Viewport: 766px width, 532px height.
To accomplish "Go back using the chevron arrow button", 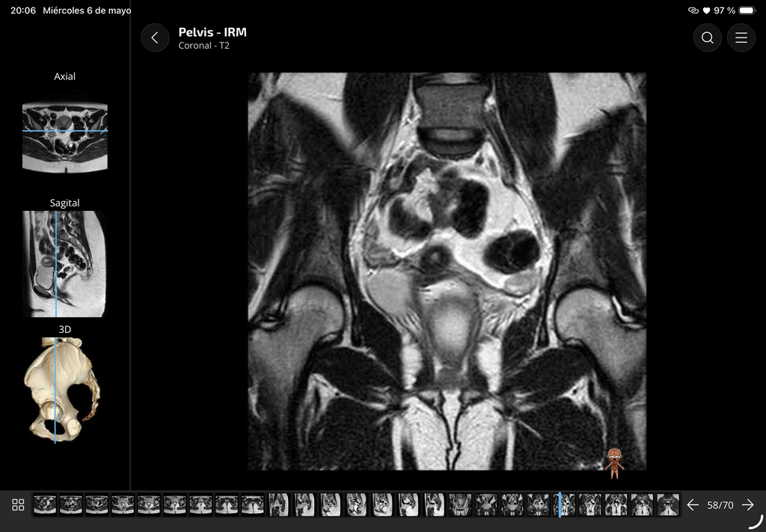I will tap(155, 37).
